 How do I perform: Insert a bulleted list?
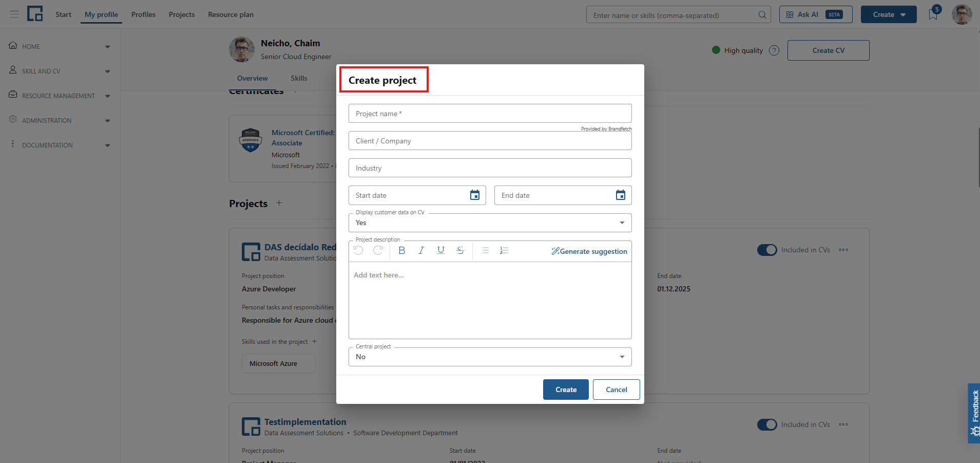[485, 250]
